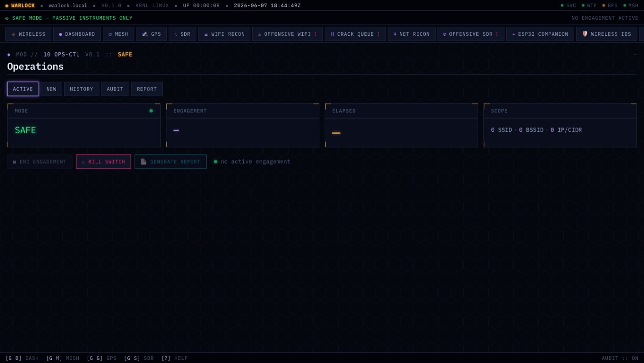644x363 pixels.
Task: Switch to the Net Recon module
Action: [412, 34]
